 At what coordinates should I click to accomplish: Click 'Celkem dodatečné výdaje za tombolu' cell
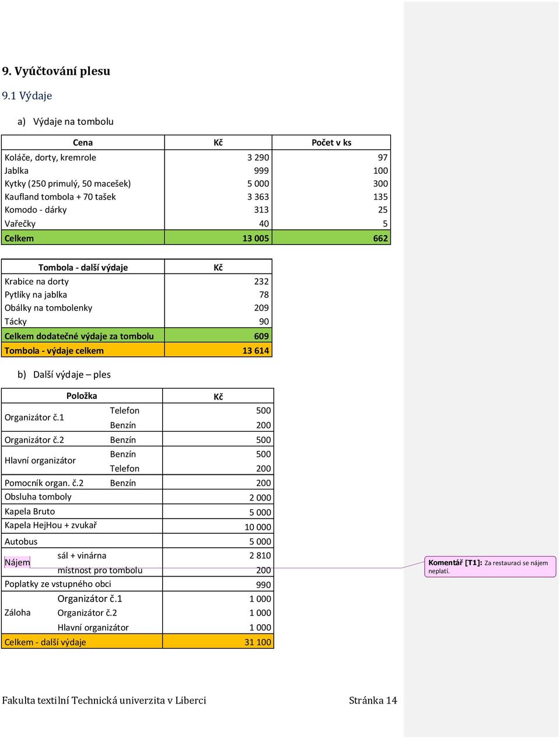[79, 337]
